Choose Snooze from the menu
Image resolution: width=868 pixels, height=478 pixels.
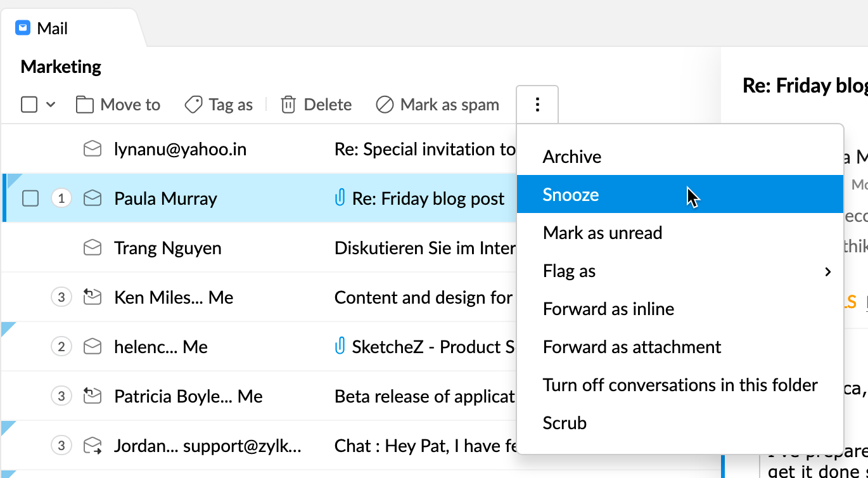pos(680,195)
